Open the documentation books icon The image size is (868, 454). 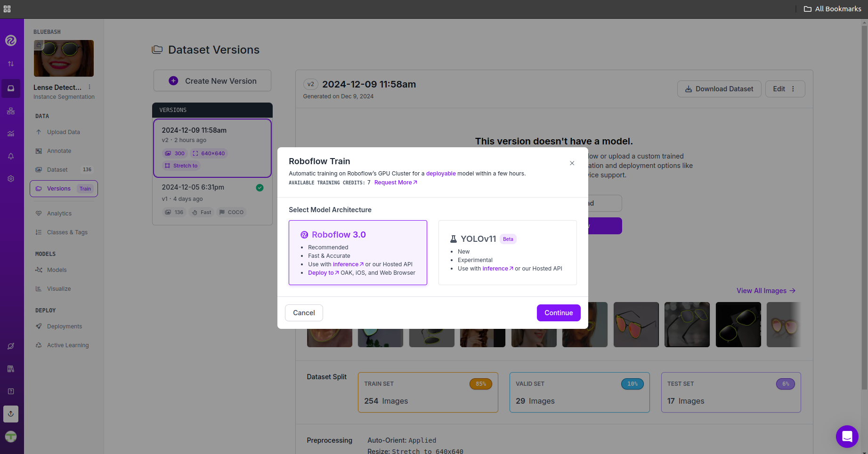click(11, 369)
